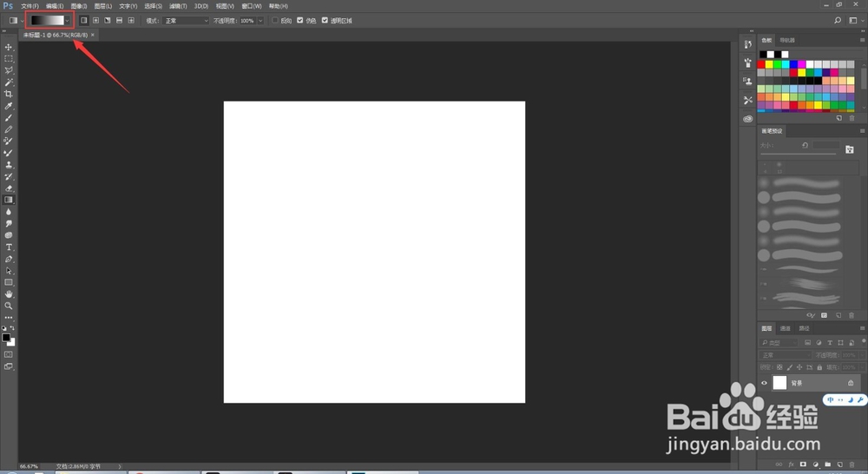Swap foreground and background colors
Screen dimensions: 868x474
(12, 328)
